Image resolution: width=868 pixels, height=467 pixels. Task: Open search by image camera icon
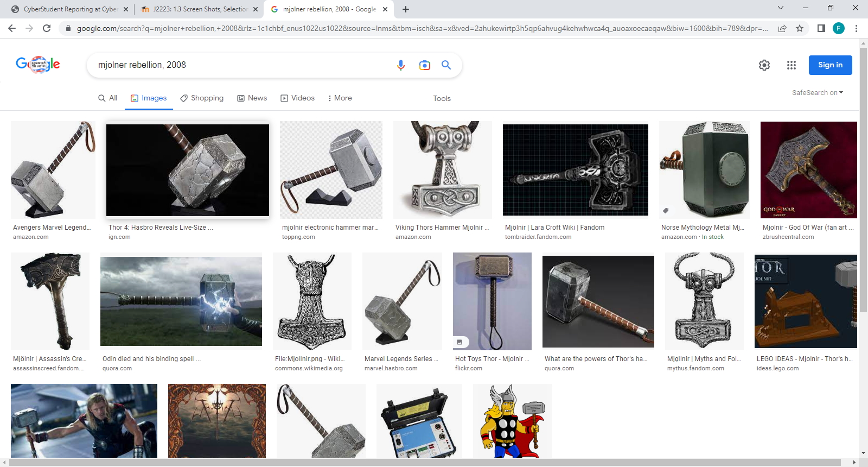pos(424,65)
